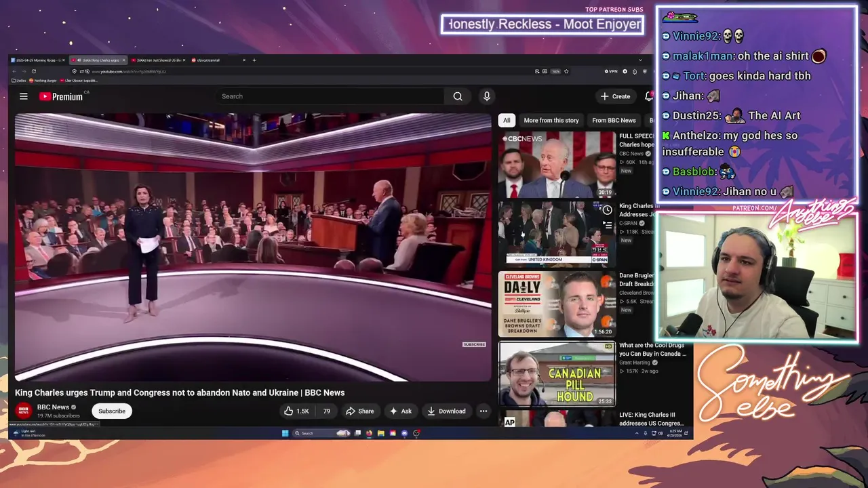868x488 pixels.
Task: Open Discord from the taskbar
Action: coord(405,433)
